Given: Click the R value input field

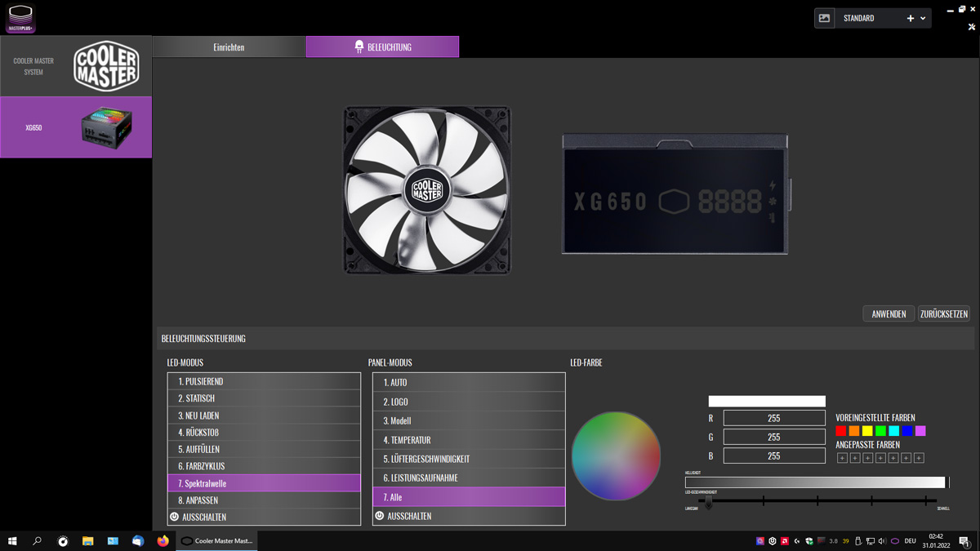Looking at the screenshot, I should tap(774, 418).
